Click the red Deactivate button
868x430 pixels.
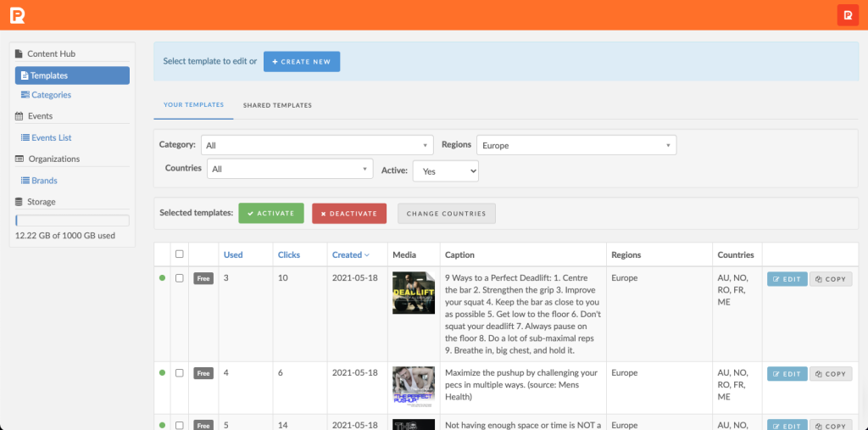[x=349, y=214]
